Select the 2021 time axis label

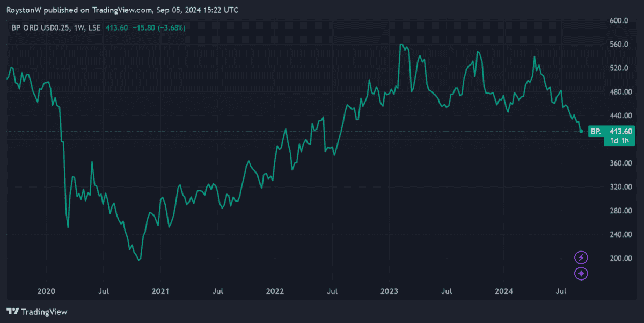coord(160,291)
